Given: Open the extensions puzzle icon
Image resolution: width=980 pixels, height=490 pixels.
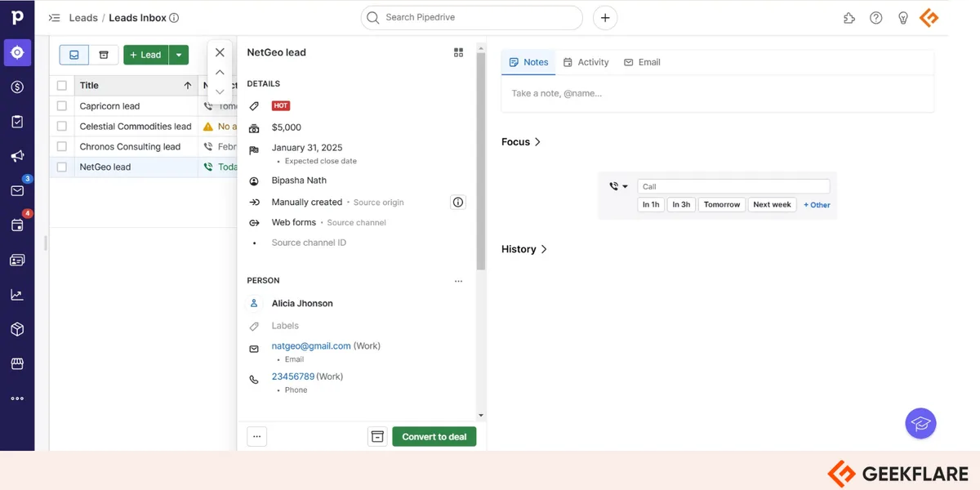Looking at the screenshot, I should 849,17.
